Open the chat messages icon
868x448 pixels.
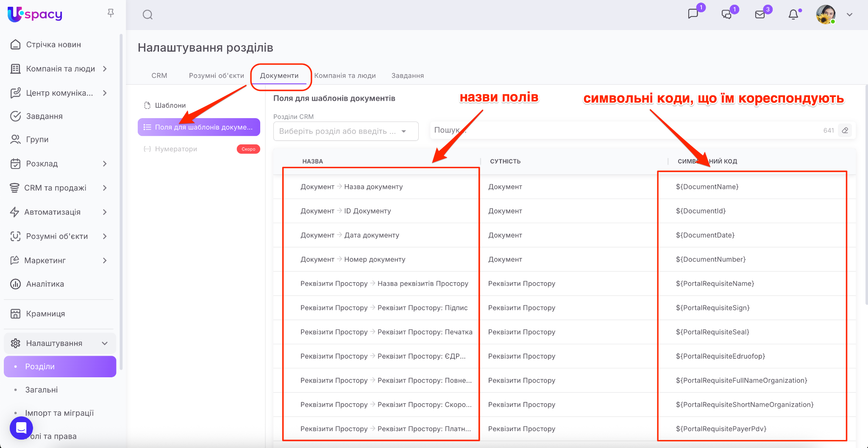pyautogui.click(x=693, y=14)
